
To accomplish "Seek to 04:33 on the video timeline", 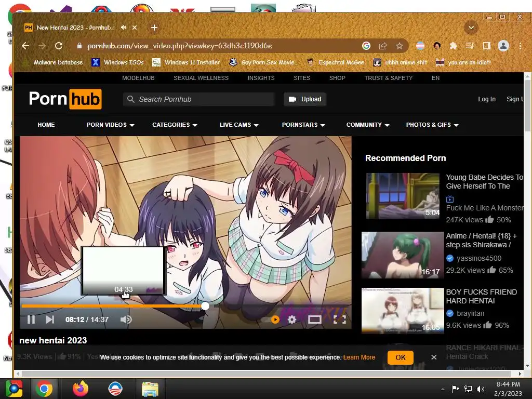I will pyautogui.click(x=124, y=306).
